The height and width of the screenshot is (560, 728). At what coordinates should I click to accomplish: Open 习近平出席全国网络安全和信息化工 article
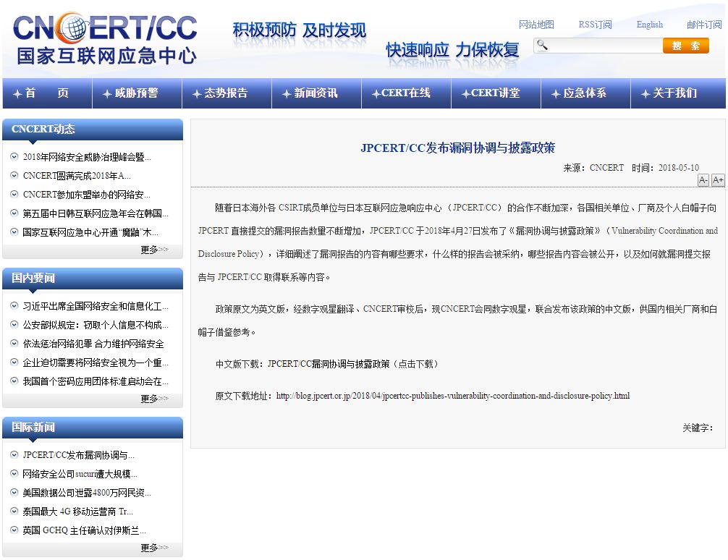[x=96, y=306]
